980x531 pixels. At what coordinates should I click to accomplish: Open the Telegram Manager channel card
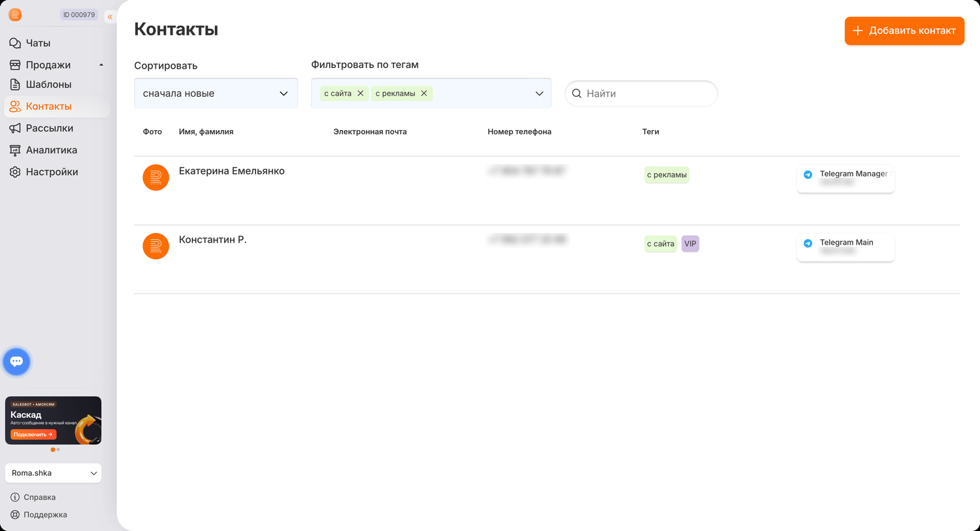pyautogui.click(x=845, y=179)
